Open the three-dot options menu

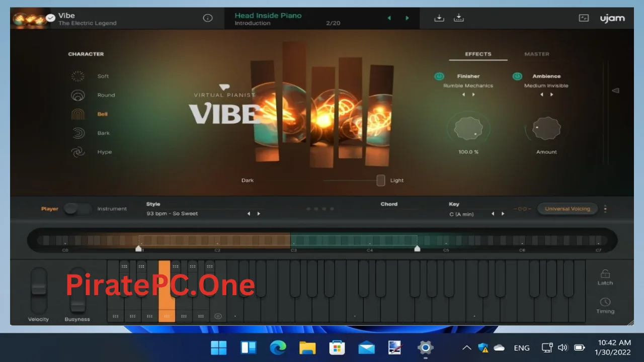point(605,209)
